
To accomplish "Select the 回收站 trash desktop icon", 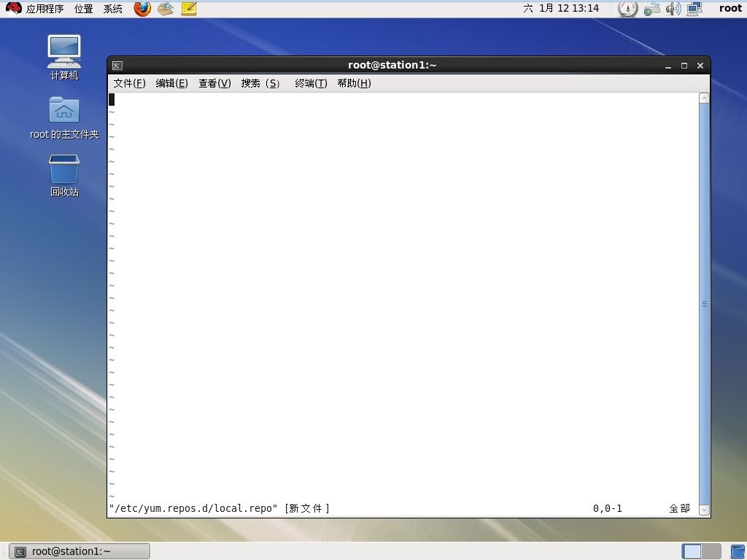I will (64, 176).
